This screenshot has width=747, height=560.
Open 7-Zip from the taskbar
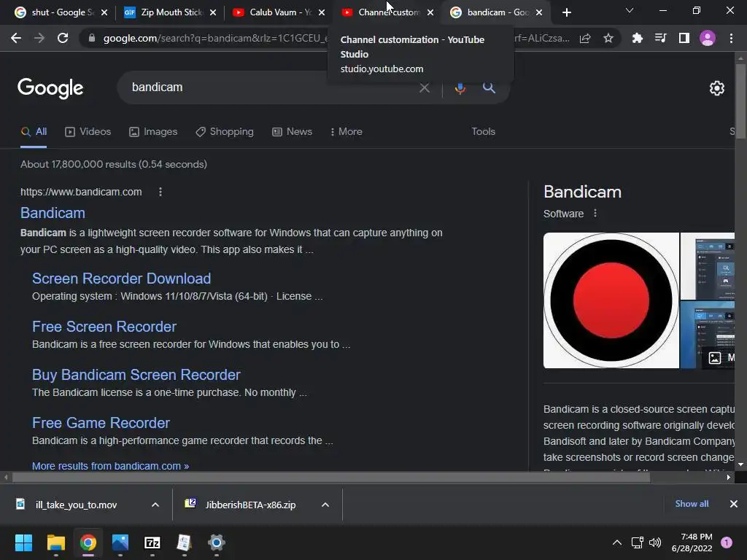(152, 542)
